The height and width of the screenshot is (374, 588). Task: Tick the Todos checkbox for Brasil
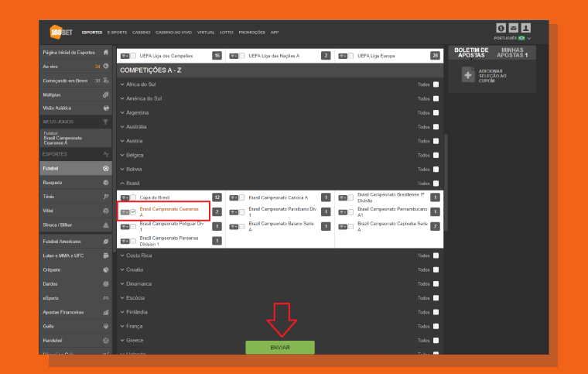(x=436, y=184)
